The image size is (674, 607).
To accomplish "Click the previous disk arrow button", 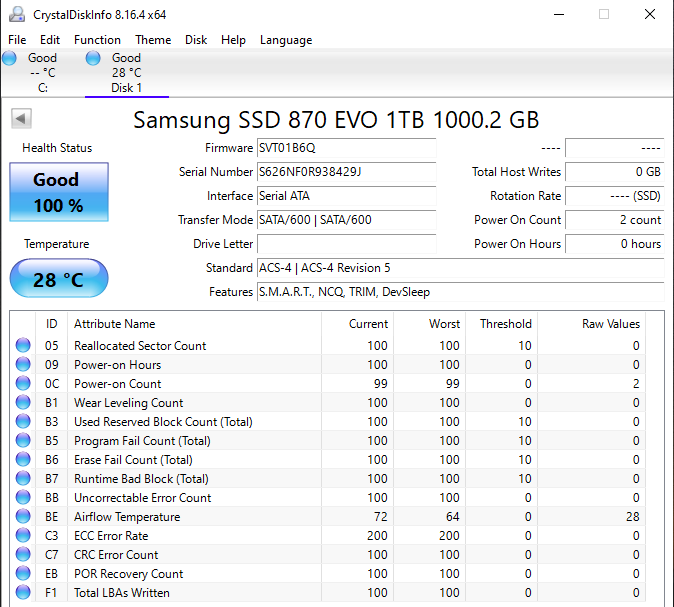I will [x=21, y=118].
